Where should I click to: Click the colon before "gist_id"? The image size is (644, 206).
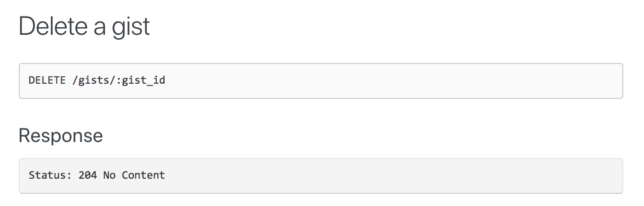click(x=119, y=81)
